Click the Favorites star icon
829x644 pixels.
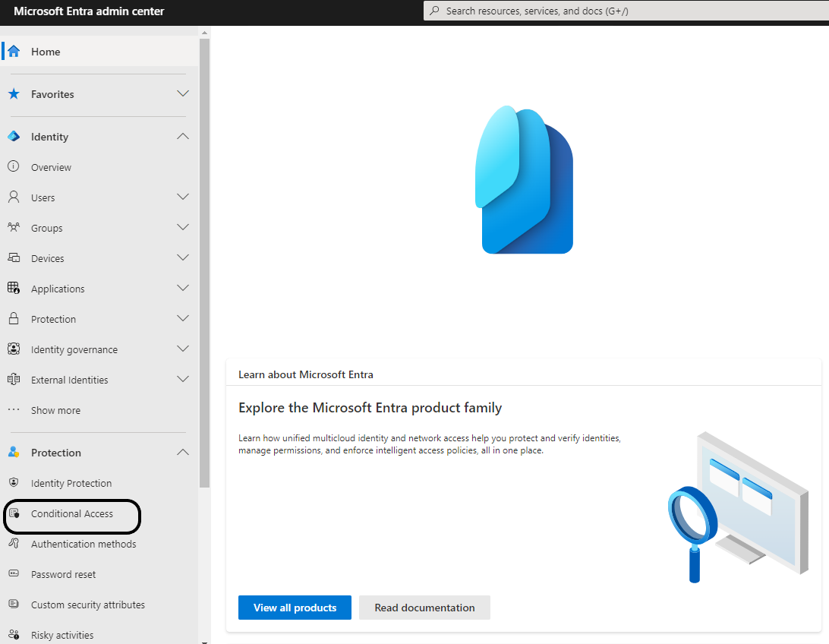[x=14, y=94]
